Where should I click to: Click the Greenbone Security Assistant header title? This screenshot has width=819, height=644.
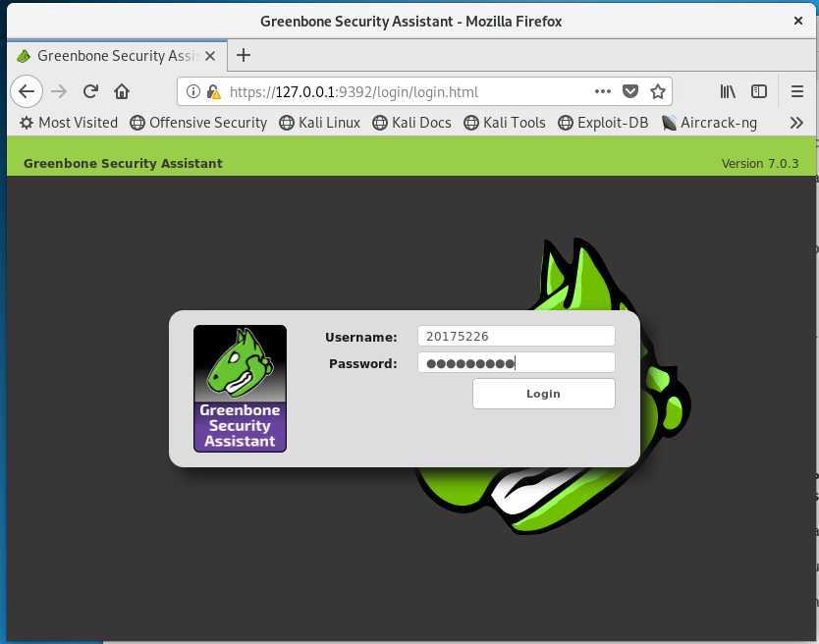point(124,164)
